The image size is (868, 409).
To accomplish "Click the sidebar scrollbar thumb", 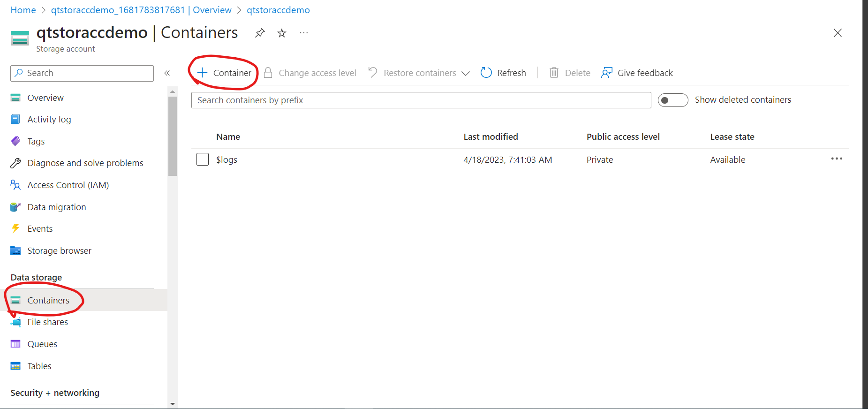I will click(173, 136).
